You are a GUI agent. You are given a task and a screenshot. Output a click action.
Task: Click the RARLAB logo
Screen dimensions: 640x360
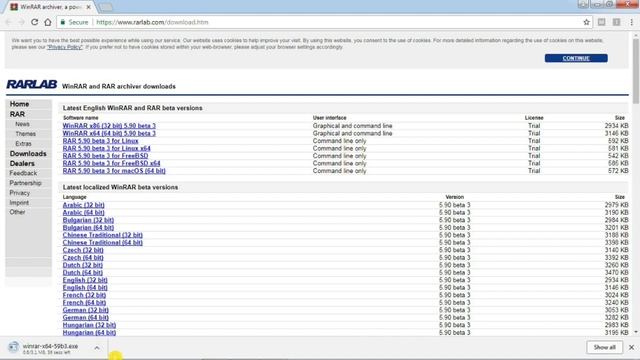[31, 84]
